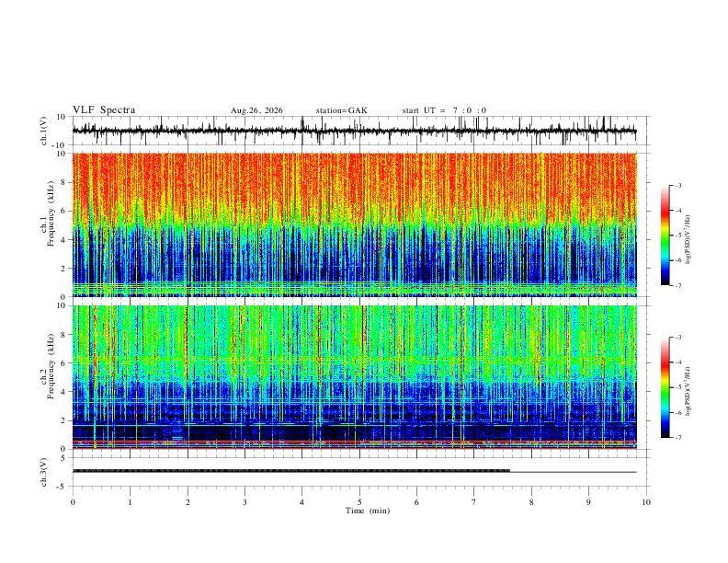
Task: Click the time axis tick label '8'
Action: pos(531,502)
